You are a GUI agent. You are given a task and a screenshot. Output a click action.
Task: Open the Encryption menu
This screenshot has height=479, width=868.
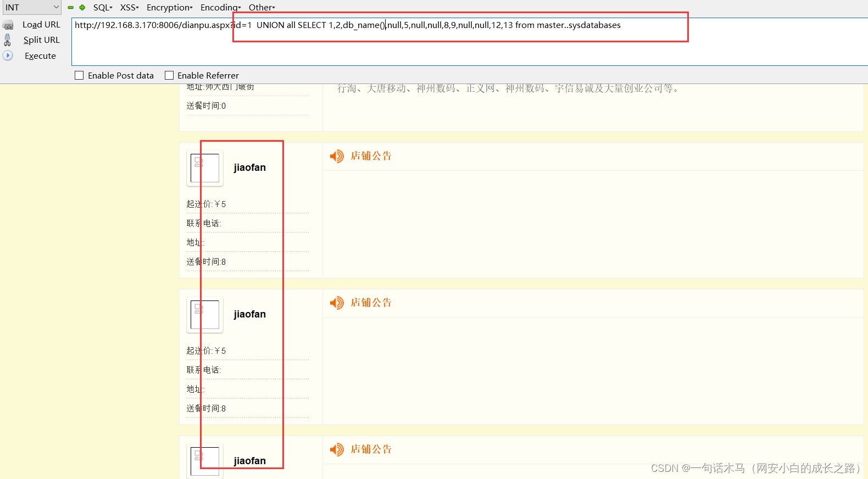[x=170, y=8]
